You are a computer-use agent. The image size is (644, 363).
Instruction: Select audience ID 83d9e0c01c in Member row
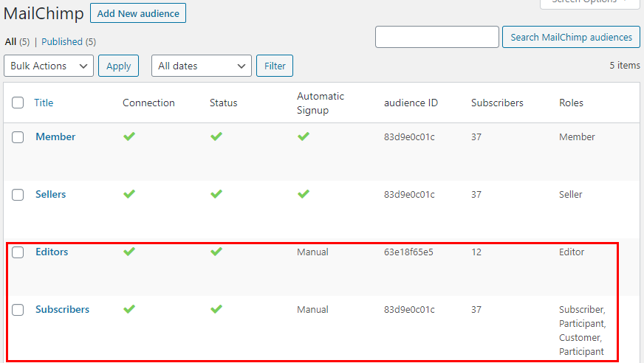coord(409,137)
